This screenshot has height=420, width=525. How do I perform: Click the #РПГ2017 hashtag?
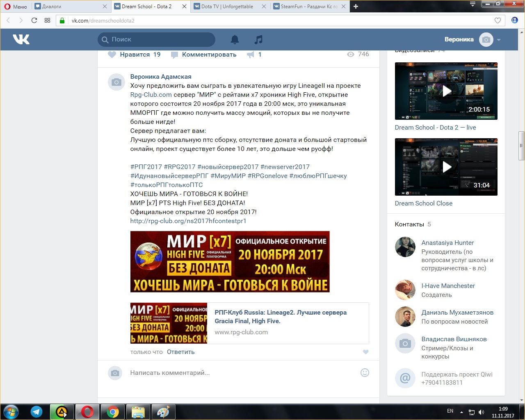point(146,167)
